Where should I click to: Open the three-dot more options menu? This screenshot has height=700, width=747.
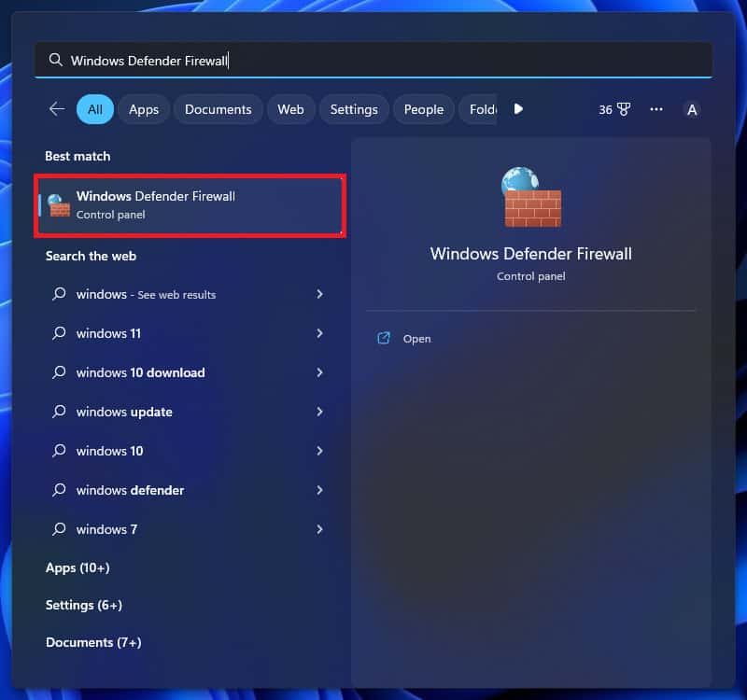click(656, 109)
